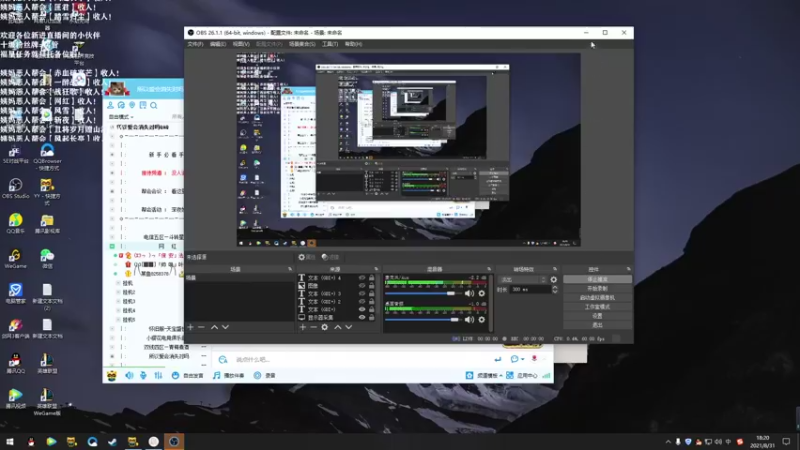Click the YY chat message input field
The height and width of the screenshot is (450, 800).
[362, 360]
